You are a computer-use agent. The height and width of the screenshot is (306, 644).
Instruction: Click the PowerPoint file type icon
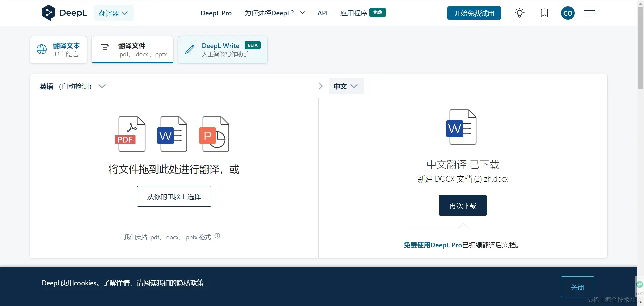point(214,134)
